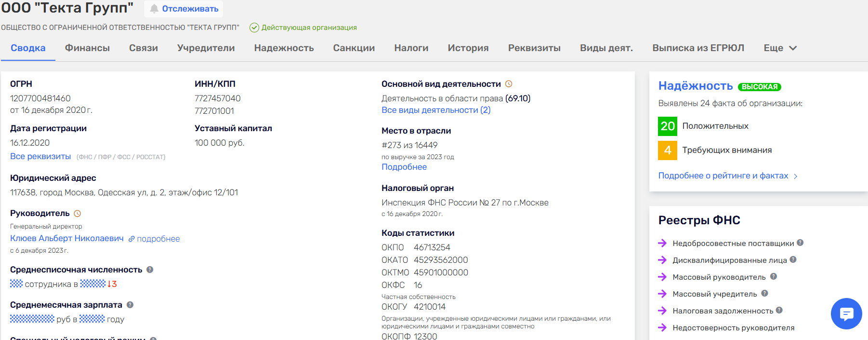This screenshot has height=340, width=868.
Task: Switch to the Санкции tab
Action: (x=354, y=48)
